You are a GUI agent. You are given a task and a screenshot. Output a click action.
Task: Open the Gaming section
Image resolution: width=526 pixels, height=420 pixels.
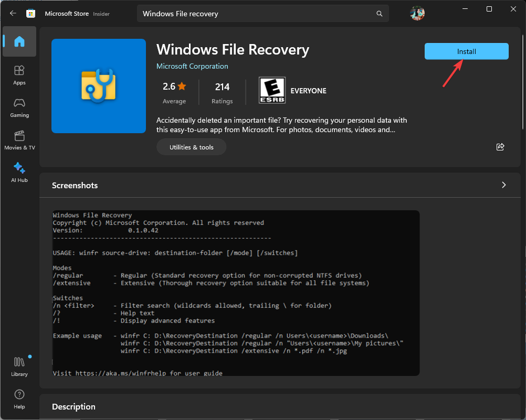tap(19, 106)
